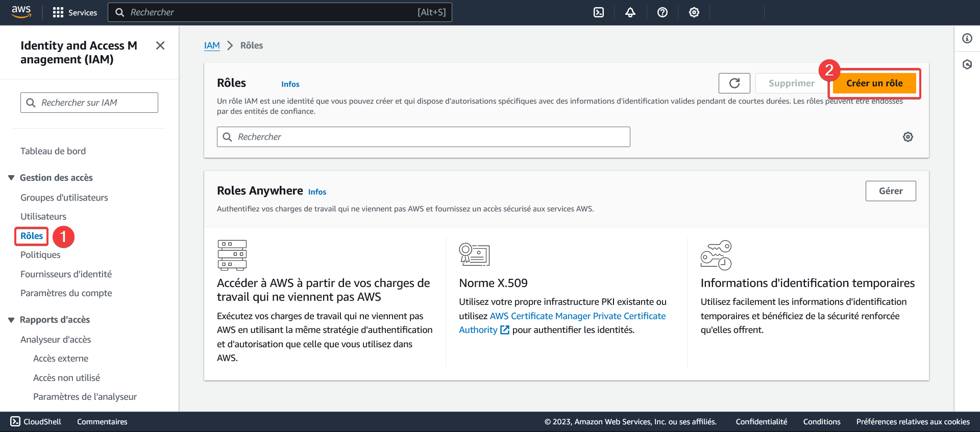Close the IAM navigation panel
This screenshot has height=432, width=980.
(x=160, y=45)
